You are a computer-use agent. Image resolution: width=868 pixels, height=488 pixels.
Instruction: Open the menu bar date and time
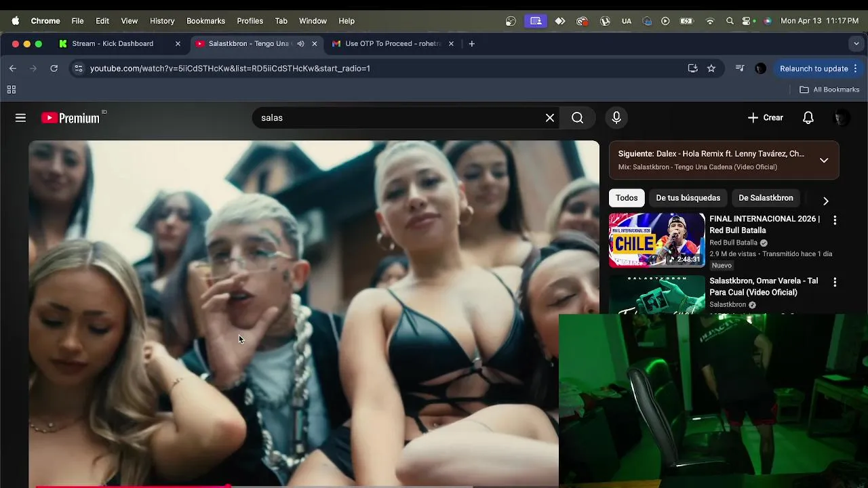819,21
